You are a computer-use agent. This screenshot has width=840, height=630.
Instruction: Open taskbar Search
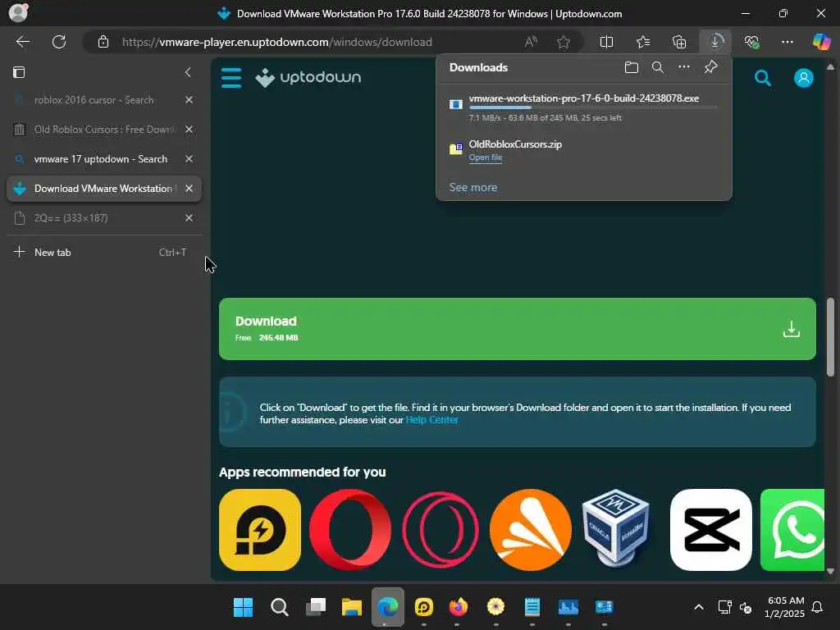point(279,607)
